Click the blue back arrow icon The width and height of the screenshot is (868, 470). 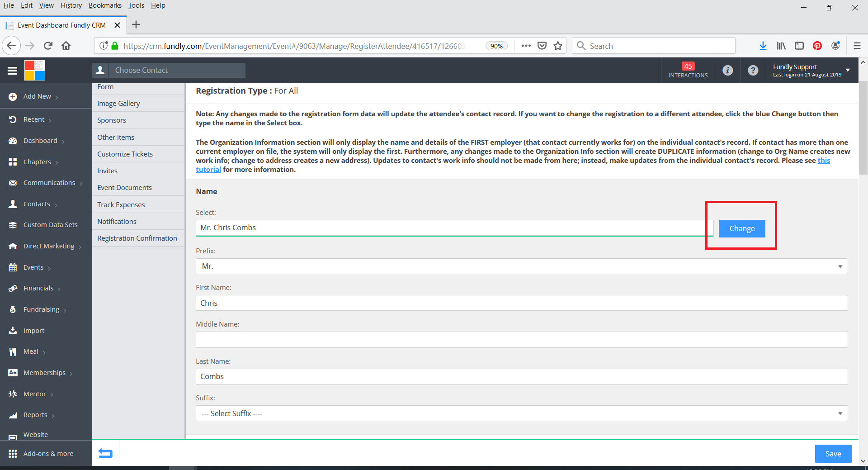(x=105, y=453)
